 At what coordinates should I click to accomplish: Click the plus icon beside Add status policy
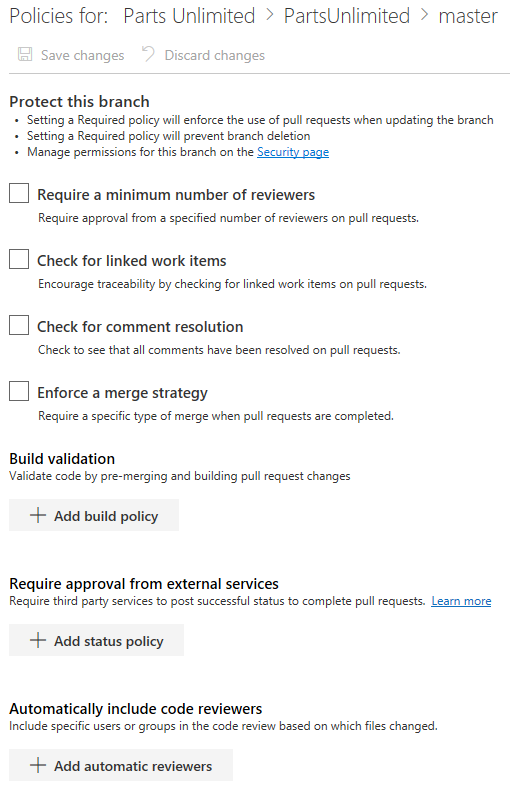tap(37, 641)
